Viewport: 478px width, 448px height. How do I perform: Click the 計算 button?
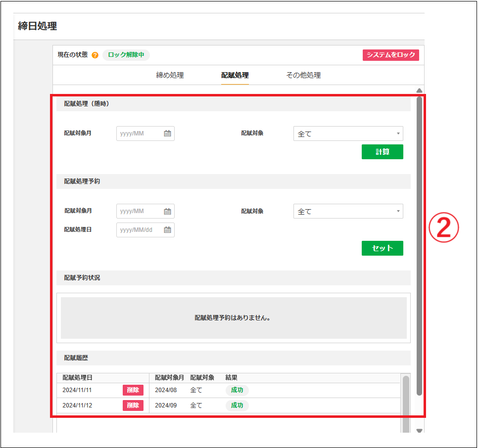pos(382,152)
